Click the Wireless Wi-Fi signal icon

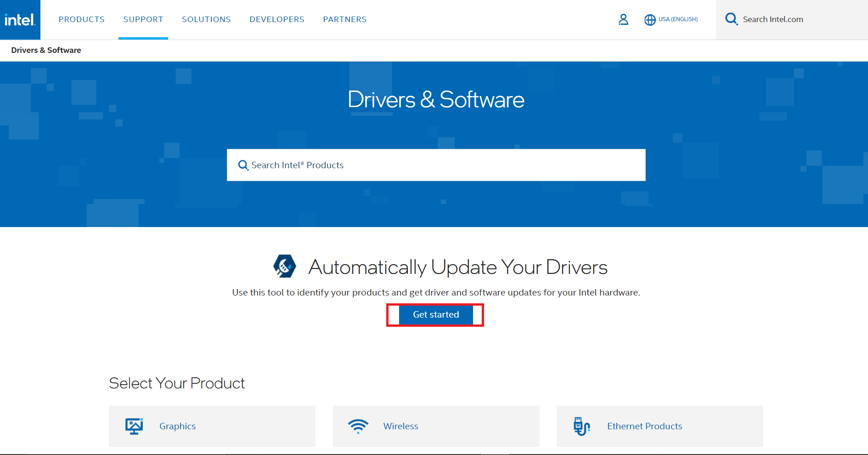(x=358, y=426)
